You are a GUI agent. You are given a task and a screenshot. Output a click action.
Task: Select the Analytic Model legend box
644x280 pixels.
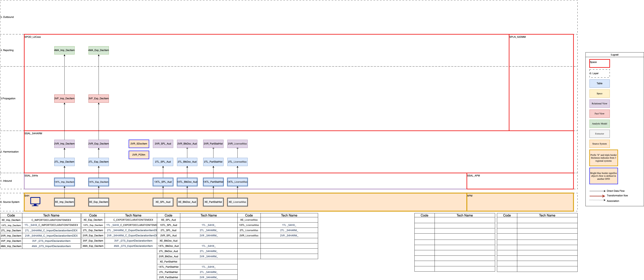[600, 124]
